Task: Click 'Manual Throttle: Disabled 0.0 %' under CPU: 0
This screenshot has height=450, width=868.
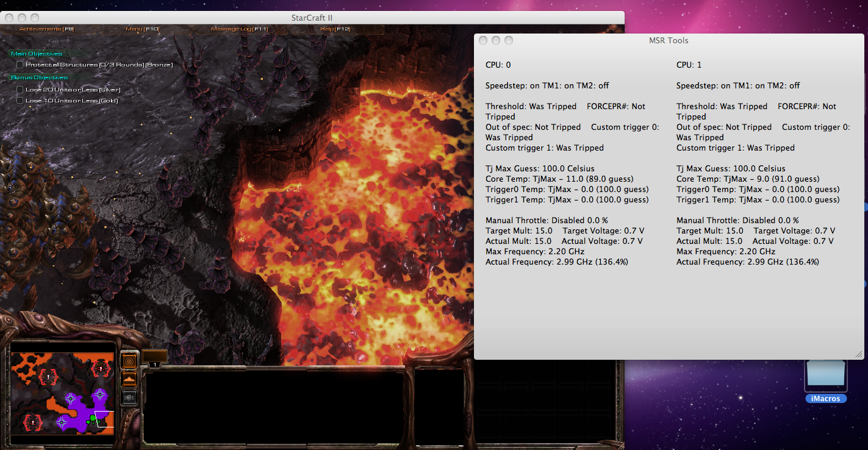Action: 547,220
